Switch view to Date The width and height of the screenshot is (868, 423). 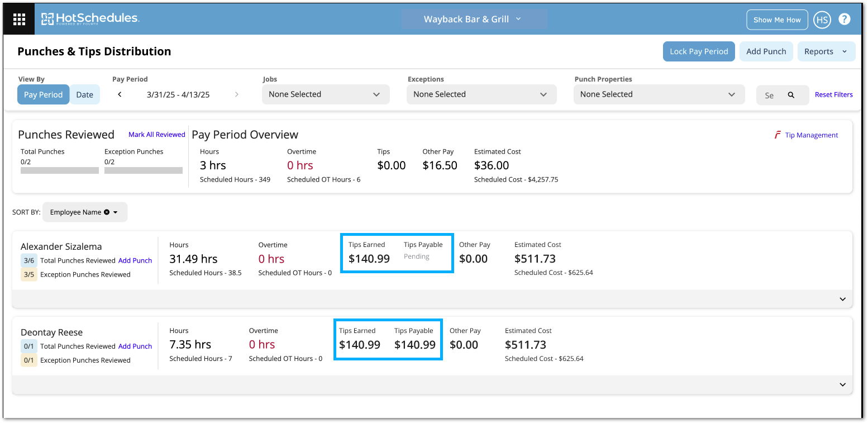coord(85,94)
